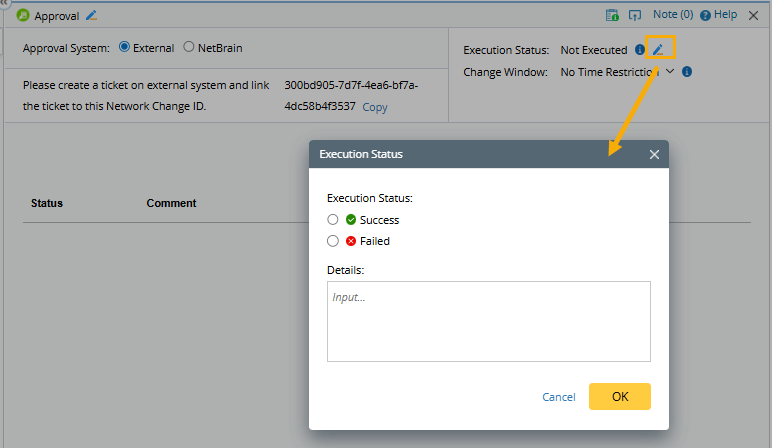
Task: Open Note (0) in the header
Action: click(672, 15)
